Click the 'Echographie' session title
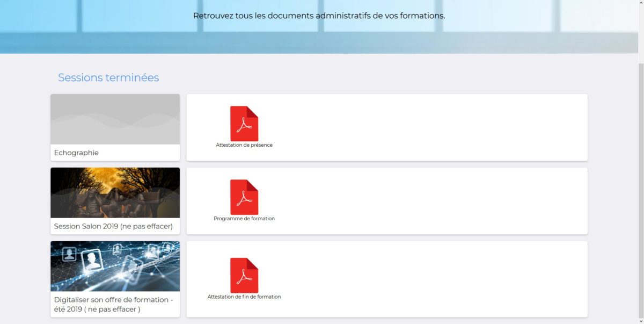This screenshot has height=324, width=644. [x=76, y=153]
